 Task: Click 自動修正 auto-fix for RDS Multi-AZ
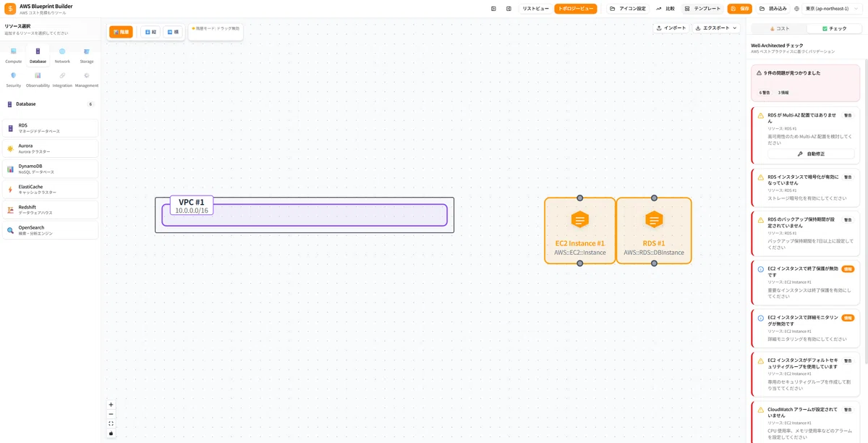[811, 154]
